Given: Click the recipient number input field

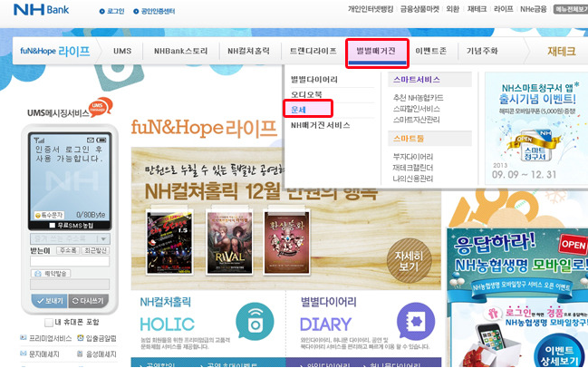Looking at the screenshot, I should coord(70,261).
